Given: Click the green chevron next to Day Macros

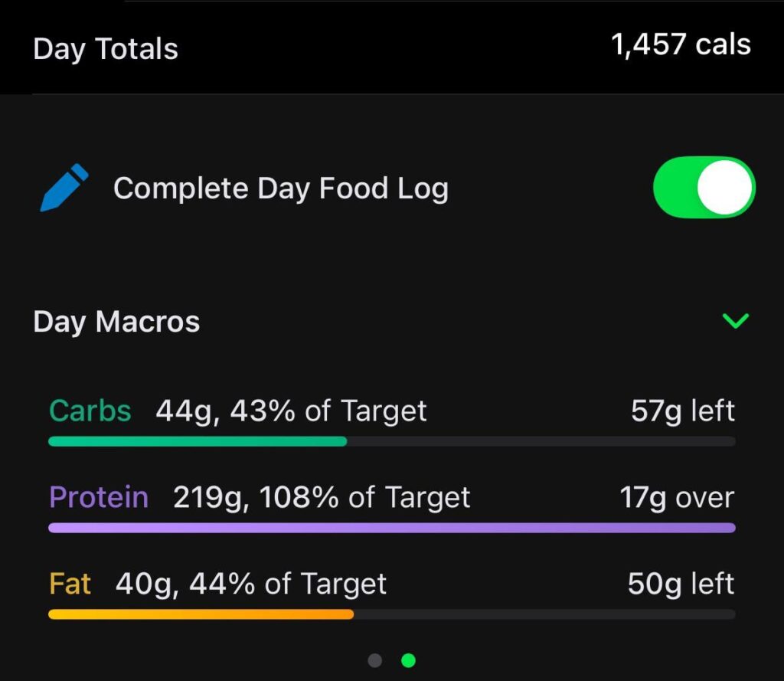Looking at the screenshot, I should point(735,321).
